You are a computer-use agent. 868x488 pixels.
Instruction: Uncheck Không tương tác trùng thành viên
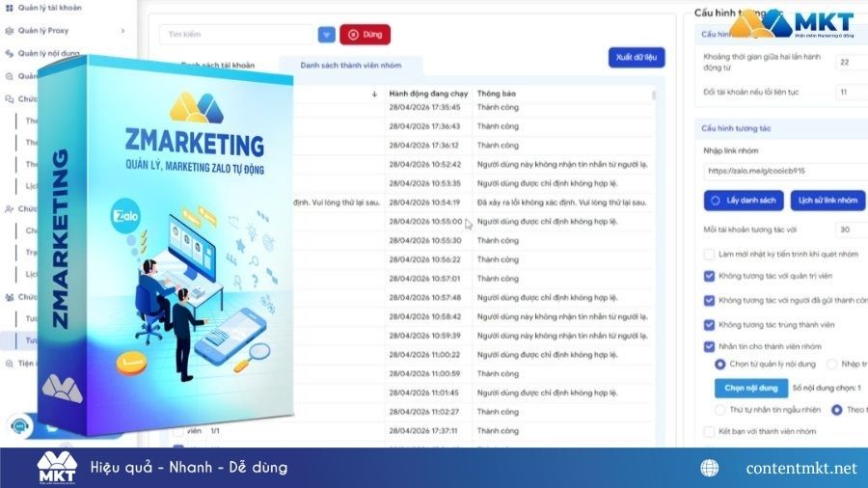pos(709,325)
